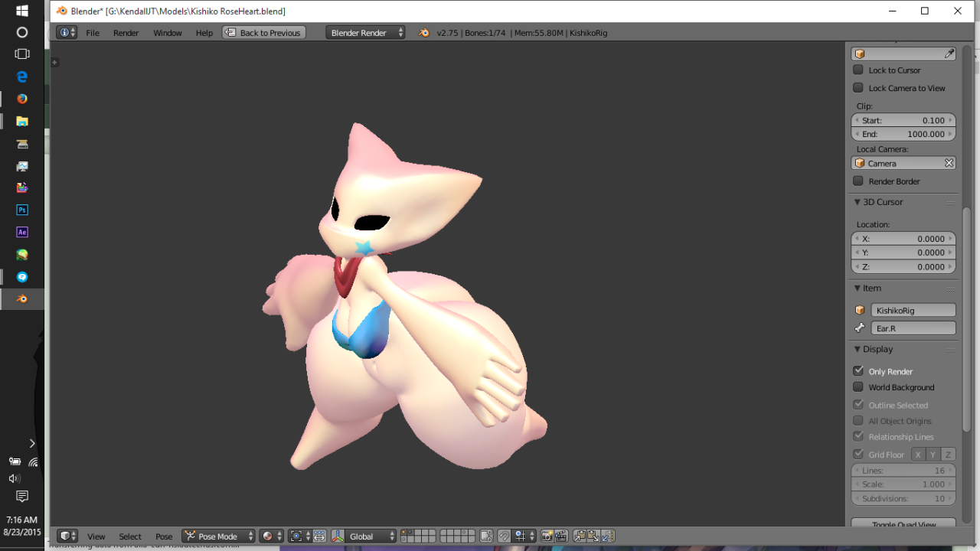The width and height of the screenshot is (980, 551).
Task: Open viewport shading selector
Action: point(271,536)
